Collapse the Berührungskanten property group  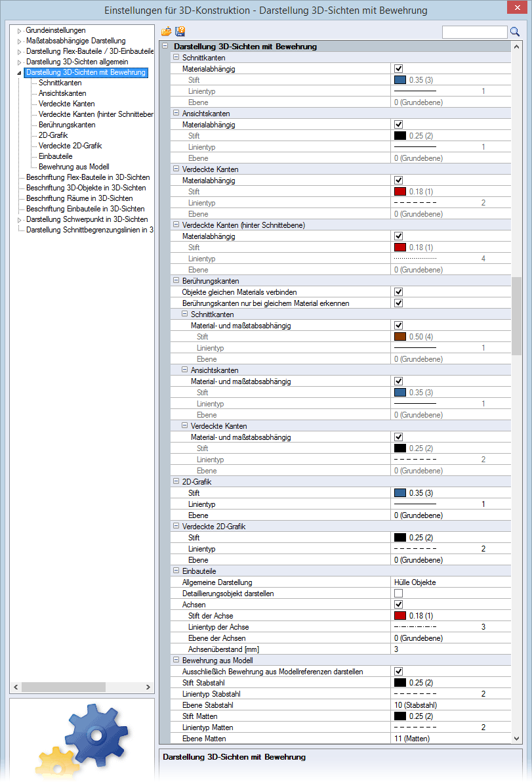[x=176, y=281]
